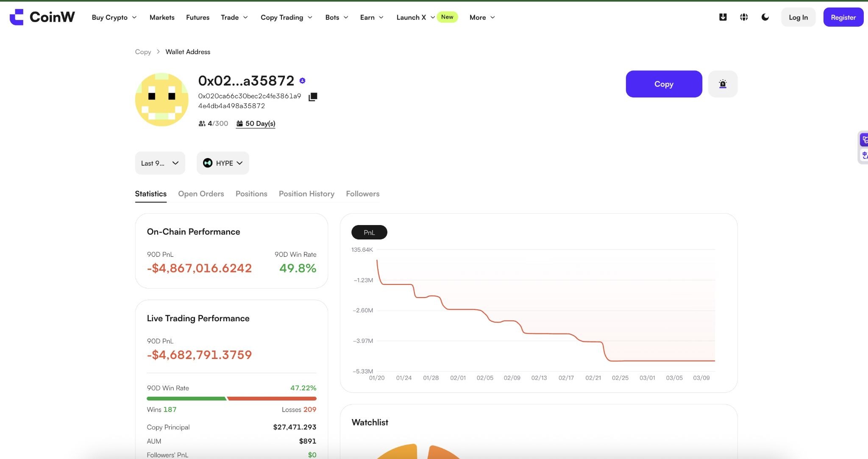This screenshot has width=868, height=459.
Task: Click the blue Copy button
Action: 664,84
